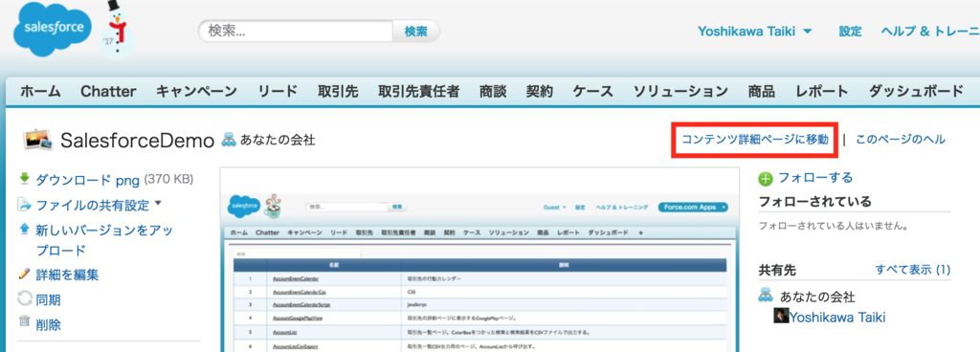
Task: Open the 契約 tab
Action: point(540,92)
